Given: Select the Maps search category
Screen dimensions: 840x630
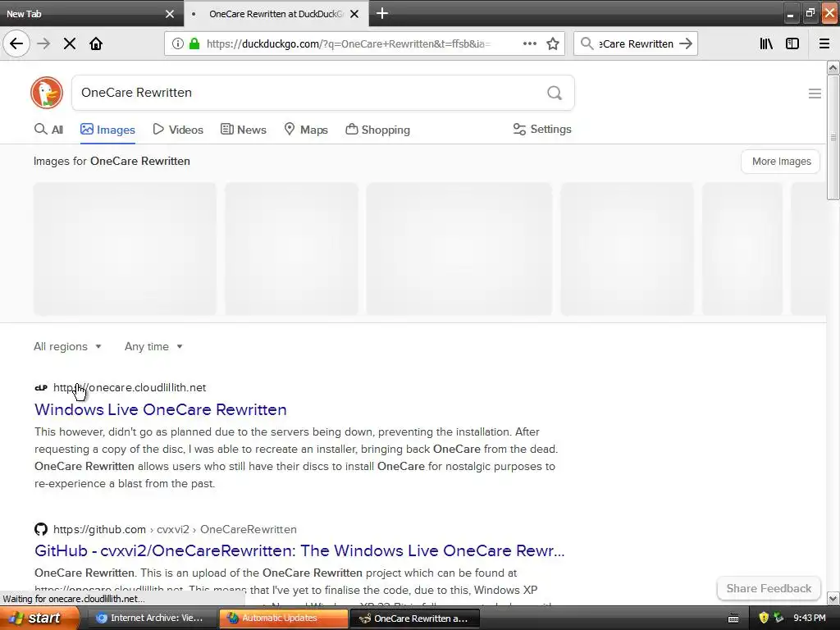Looking at the screenshot, I should [306, 130].
